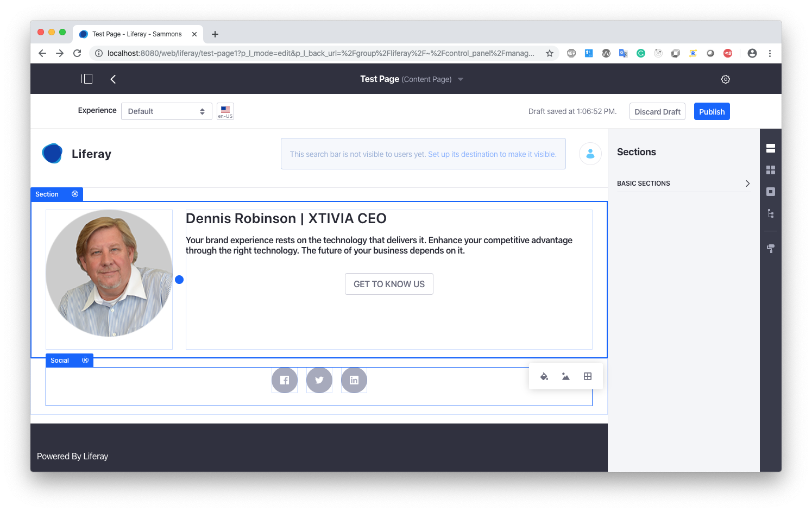Select the en-US language flag button
This screenshot has height=512, width=812.
(225, 111)
